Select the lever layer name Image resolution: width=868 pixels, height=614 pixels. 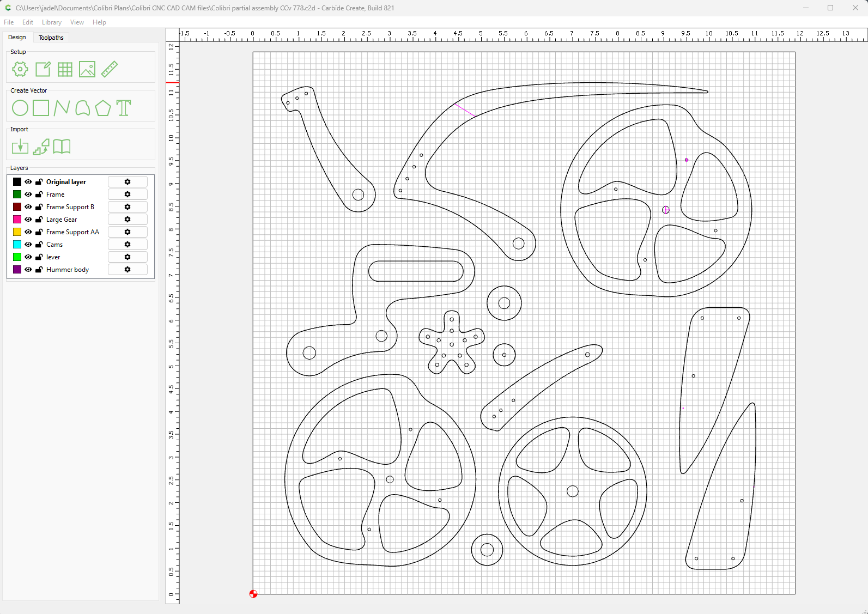pyautogui.click(x=53, y=257)
